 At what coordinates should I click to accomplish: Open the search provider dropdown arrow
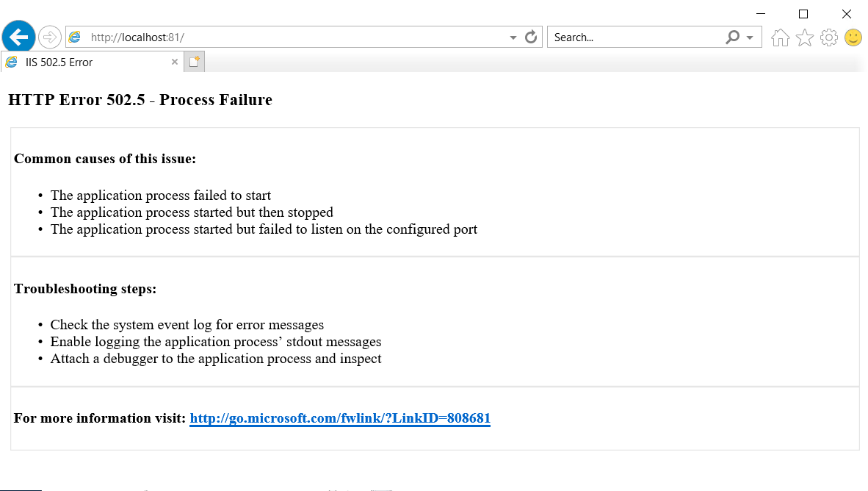[x=750, y=37]
